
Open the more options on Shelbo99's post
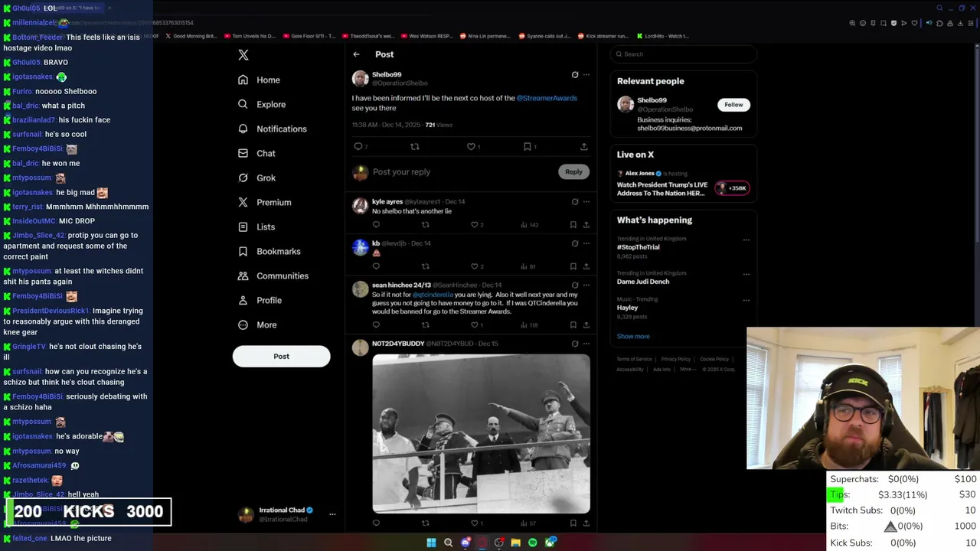[586, 75]
